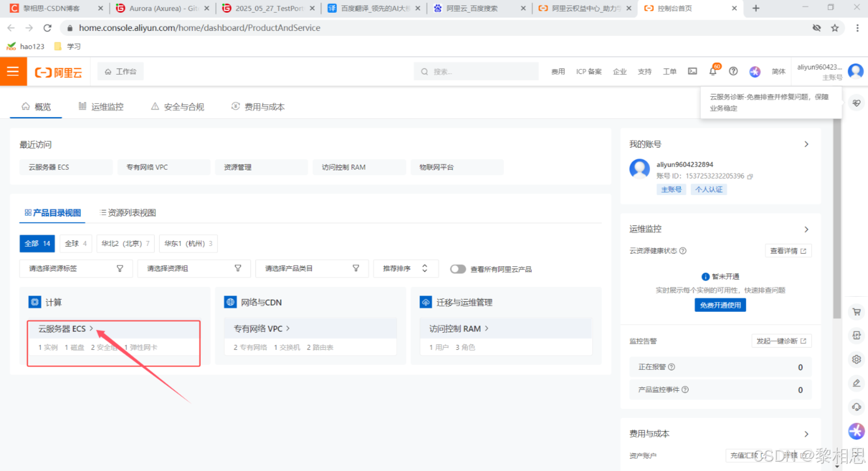Filter by 全球 region chip
This screenshot has width=868, height=471.
(76, 243)
